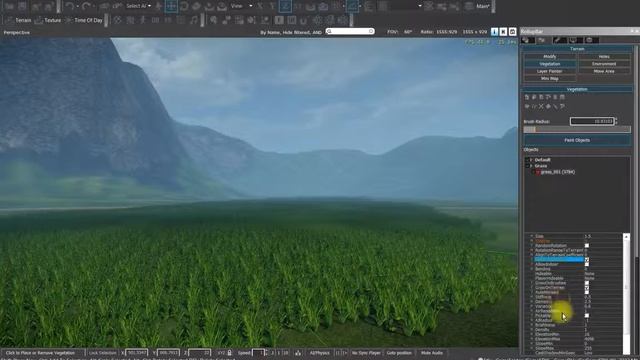Open the first RollupBar tab (Objects)
This screenshot has height=360, width=640.
point(528,40)
